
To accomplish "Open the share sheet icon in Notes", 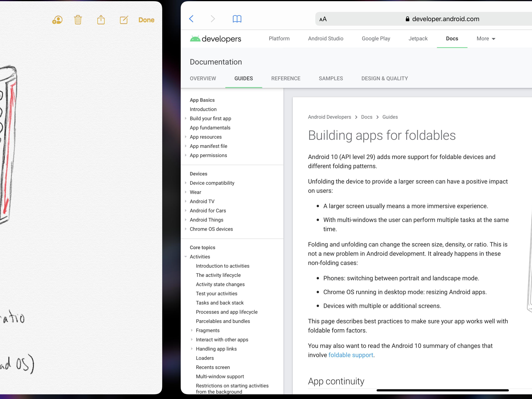I will tap(101, 19).
